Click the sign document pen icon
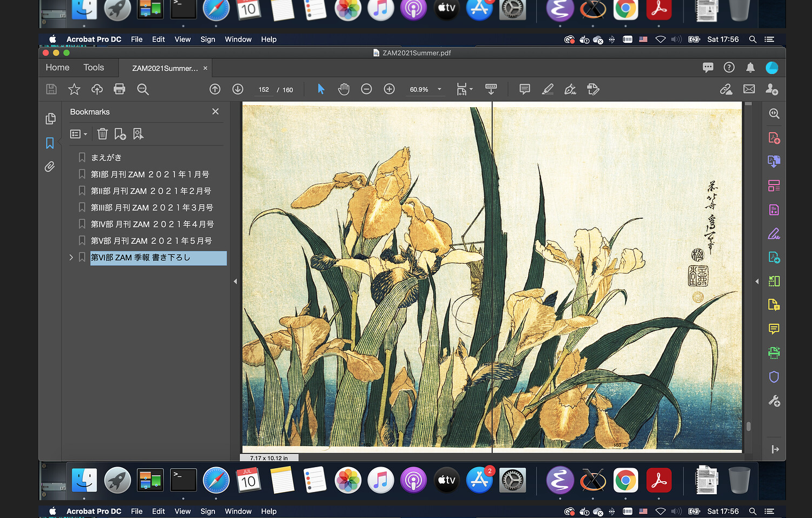This screenshot has width=812, height=518. 570,89
